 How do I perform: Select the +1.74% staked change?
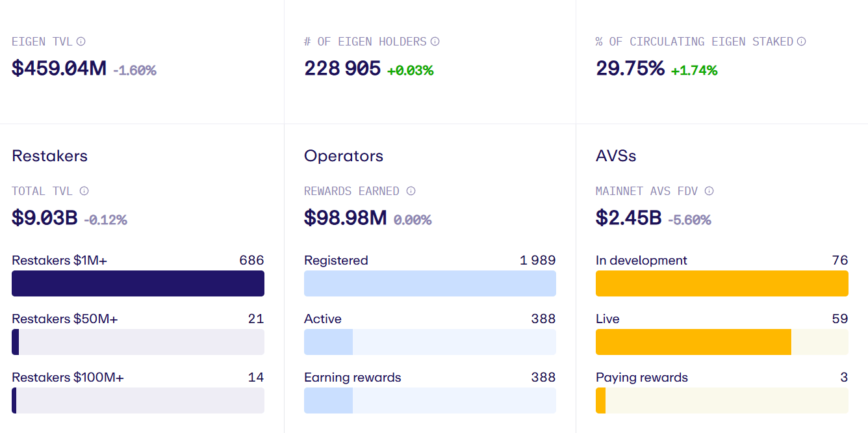pyautogui.click(x=694, y=70)
